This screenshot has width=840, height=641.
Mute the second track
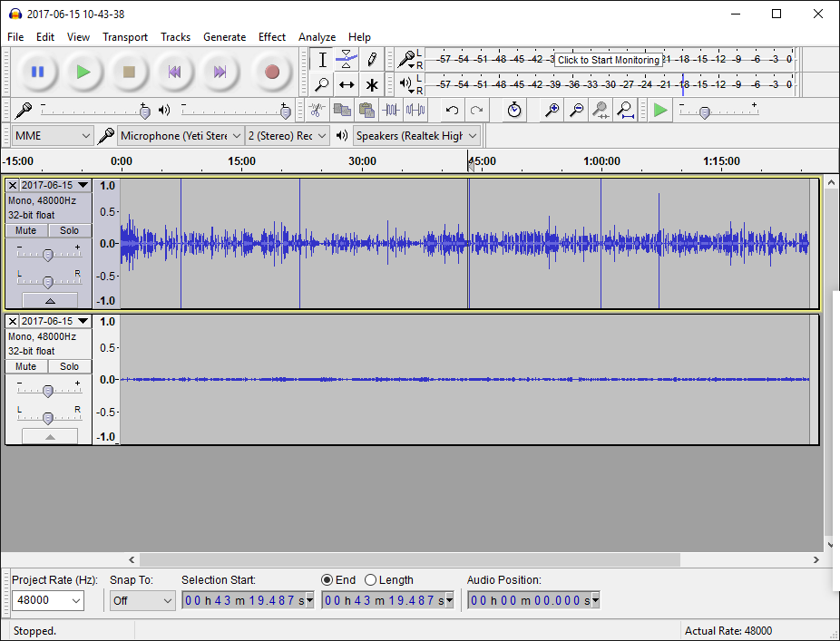tap(25, 367)
